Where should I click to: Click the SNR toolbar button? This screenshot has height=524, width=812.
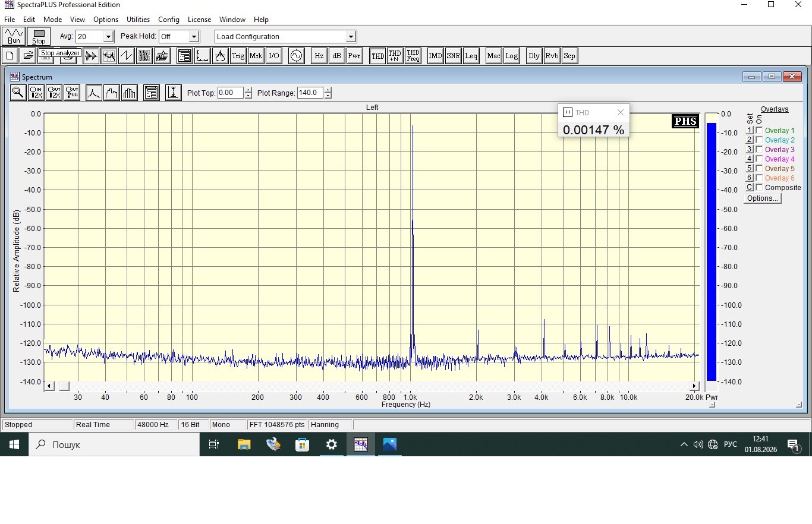pyautogui.click(x=453, y=56)
